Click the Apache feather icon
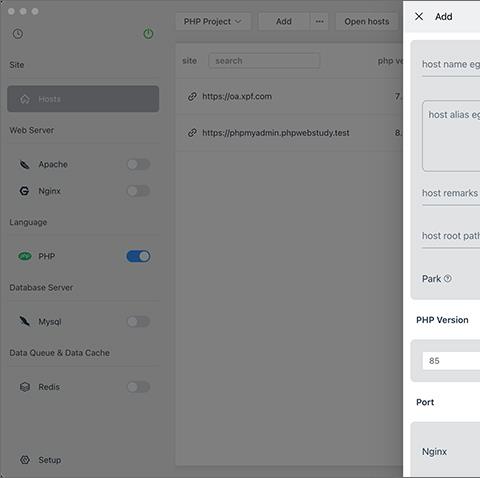480x478 pixels. (x=25, y=164)
